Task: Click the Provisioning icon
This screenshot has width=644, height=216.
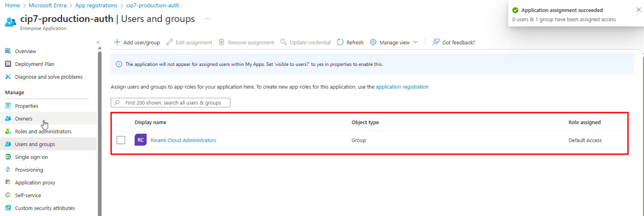Action: tap(8, 170)
